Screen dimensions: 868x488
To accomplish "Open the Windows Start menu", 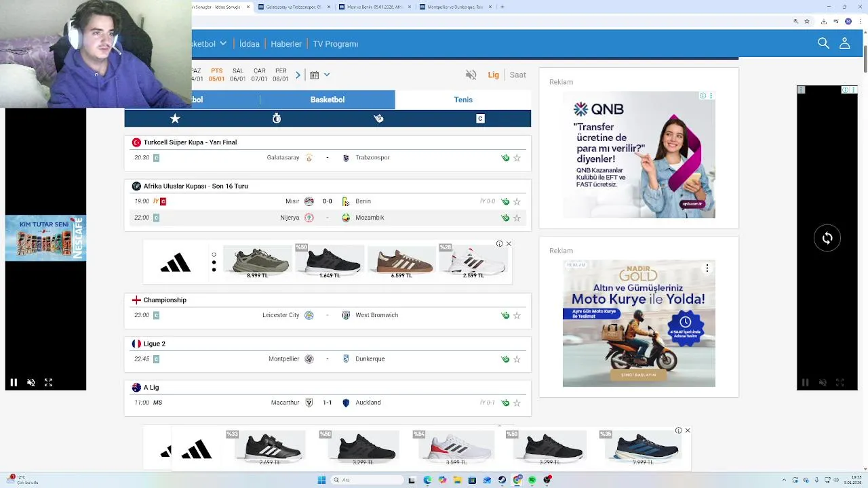I will (321, 480).
